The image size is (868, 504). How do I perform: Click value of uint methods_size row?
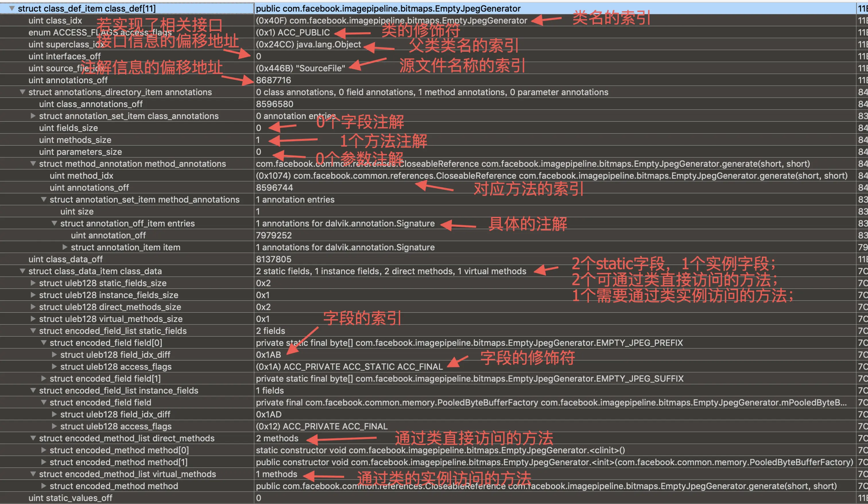coord(258,140)
